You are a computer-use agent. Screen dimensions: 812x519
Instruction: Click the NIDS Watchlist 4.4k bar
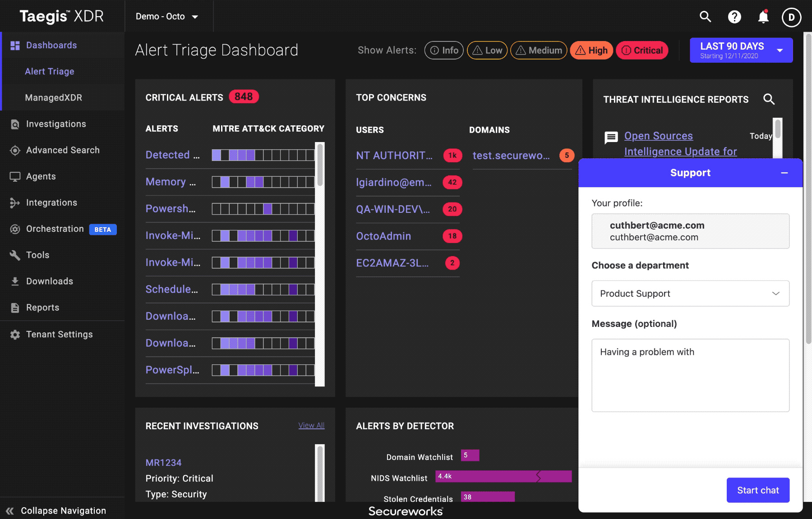pos(503,476)
